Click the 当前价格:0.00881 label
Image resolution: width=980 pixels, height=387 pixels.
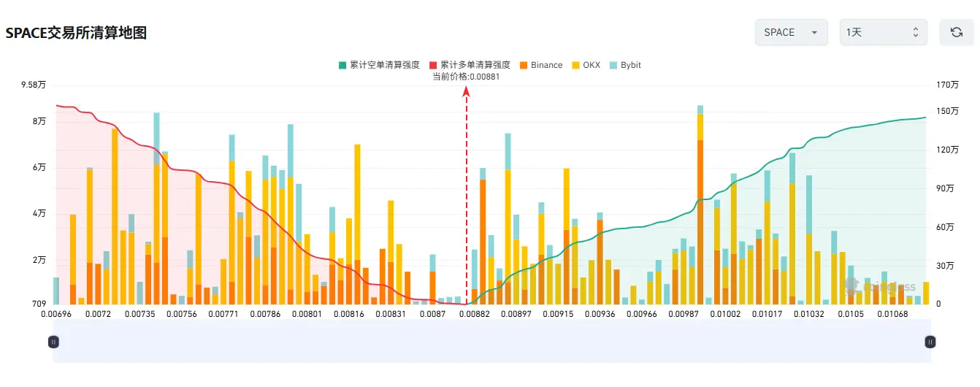466,77
